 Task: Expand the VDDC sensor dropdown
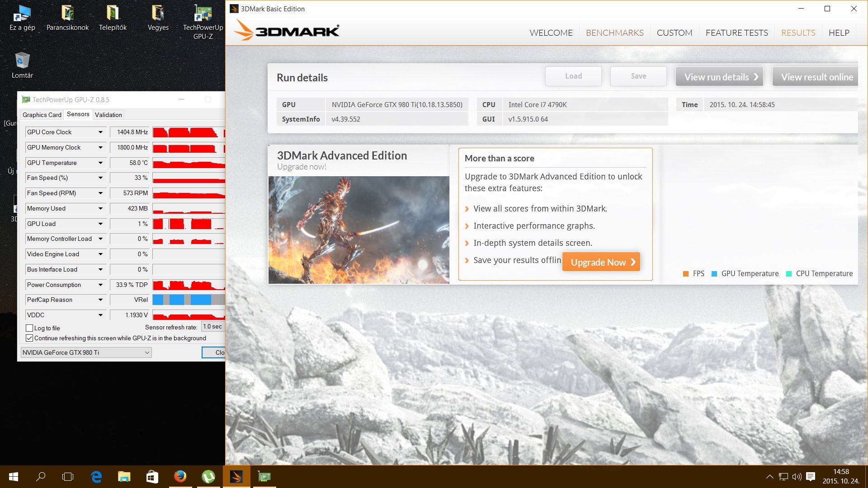pyautogui.click(x=100, y=315)
